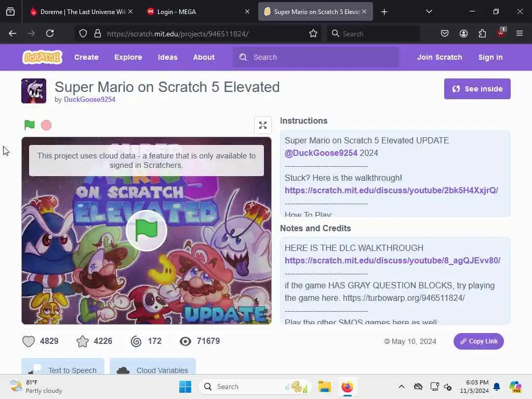532x399 pixels.
Task: Open the clock showing 6:03 PM
Action: pyautogui.click(x=474, y=387)
